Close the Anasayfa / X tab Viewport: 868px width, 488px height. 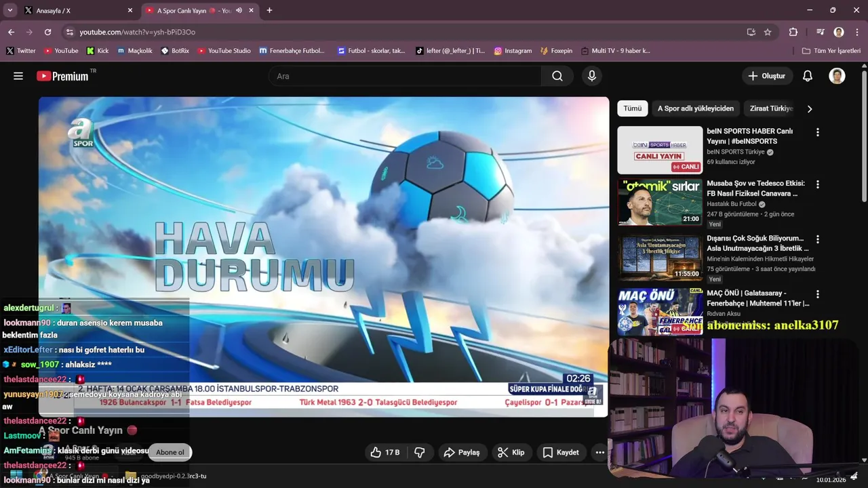click(130, 10)
